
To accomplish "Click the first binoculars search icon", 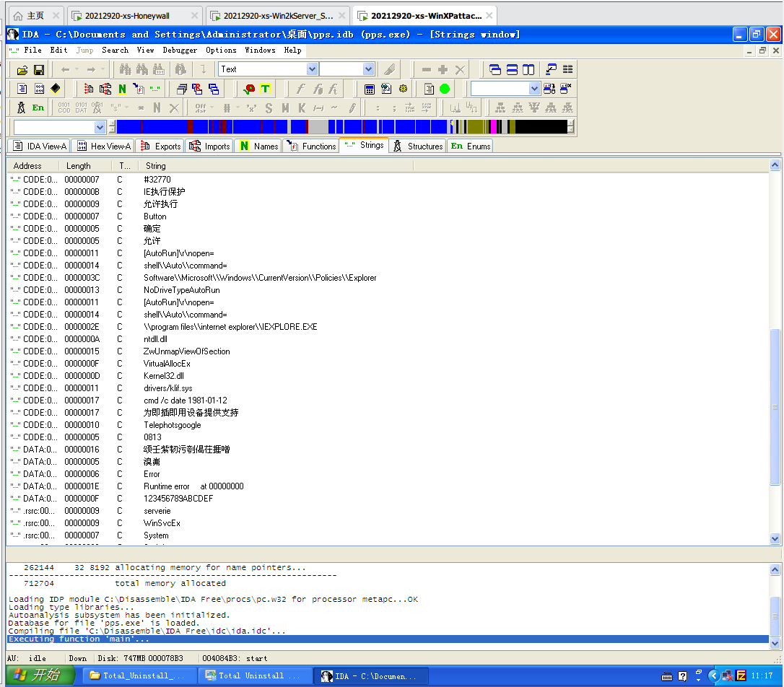I will pyautogui.click(x=125, y=69).
